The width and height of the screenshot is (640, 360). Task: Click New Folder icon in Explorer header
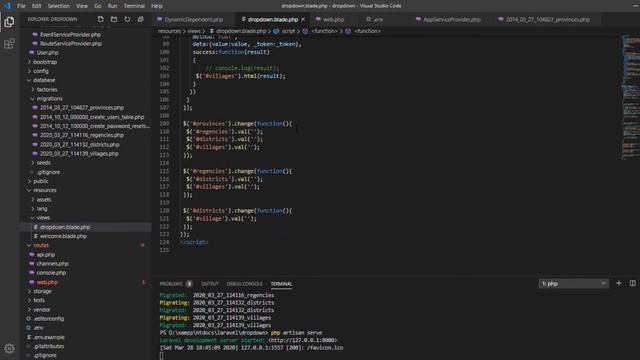click(114, 19)
